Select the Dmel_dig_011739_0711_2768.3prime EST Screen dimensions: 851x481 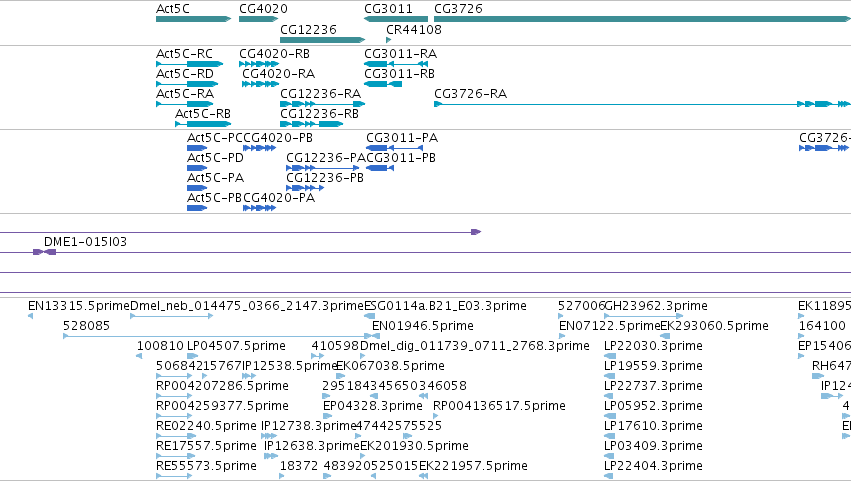click(x=474, y=346)
